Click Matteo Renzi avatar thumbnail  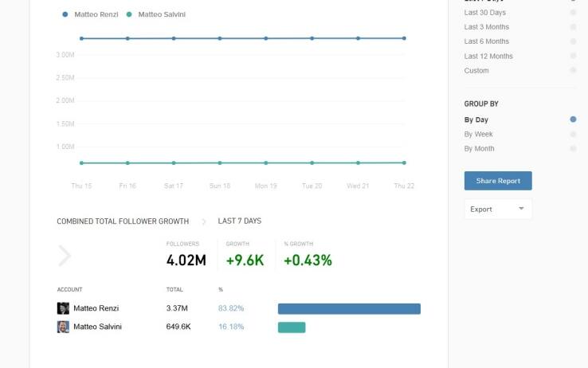point(63,308)
